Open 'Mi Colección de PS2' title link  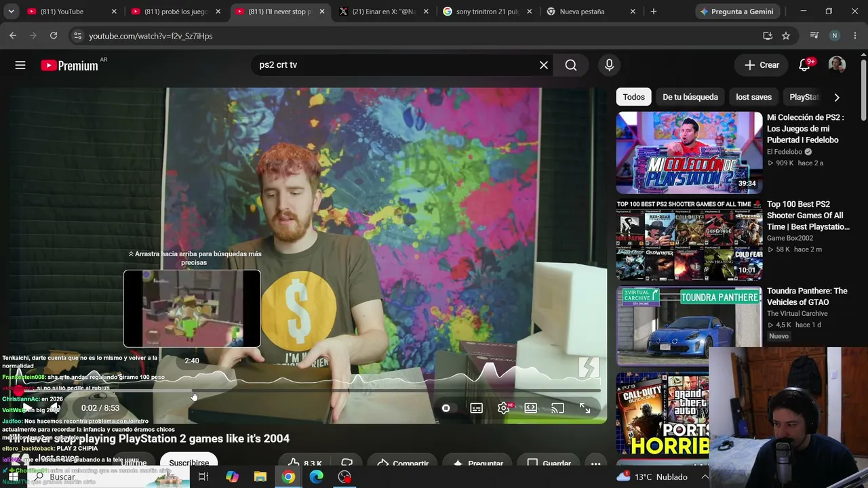tap(806, 129)
